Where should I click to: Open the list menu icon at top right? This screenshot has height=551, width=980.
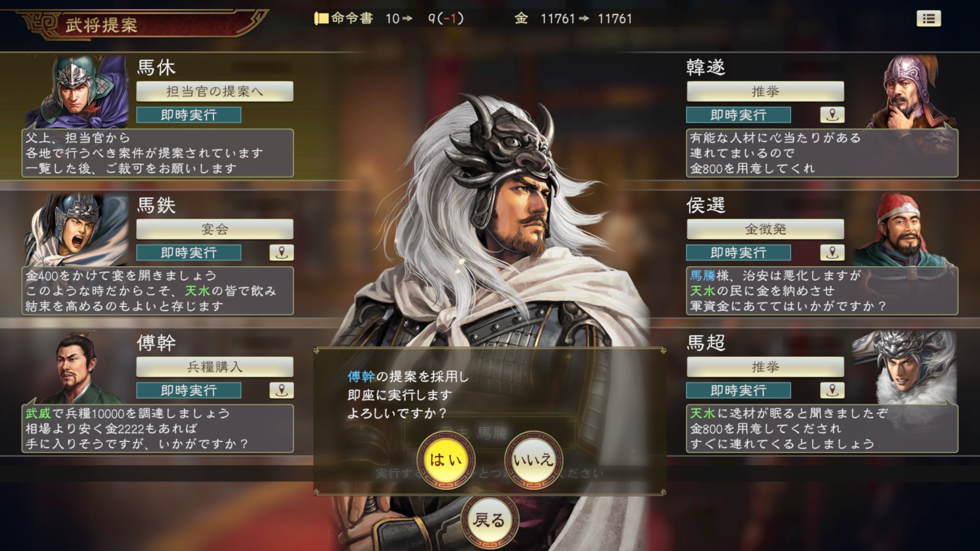pos(928,19)
